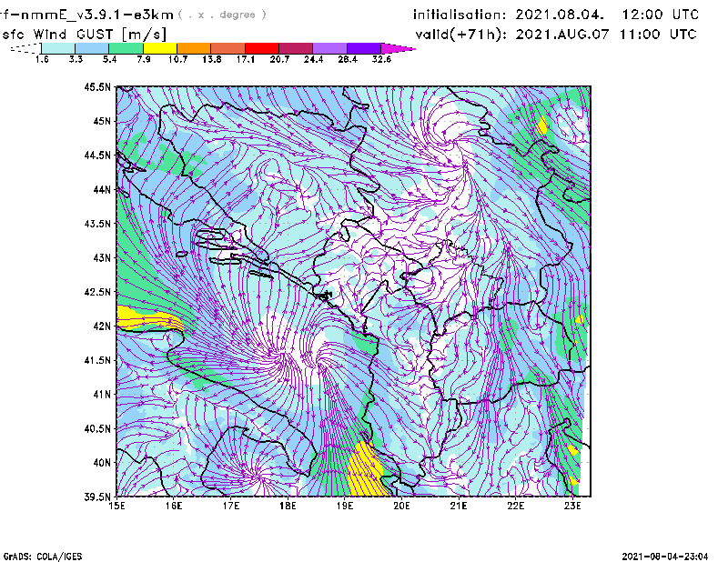The height and width of the screenshot is (562, 728).
Task: Click the legend value '7.9'
Action: pos(144,59)
